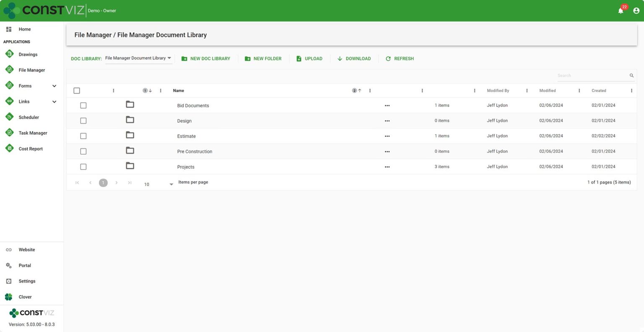Open the Cost Report application

point(30,149)
